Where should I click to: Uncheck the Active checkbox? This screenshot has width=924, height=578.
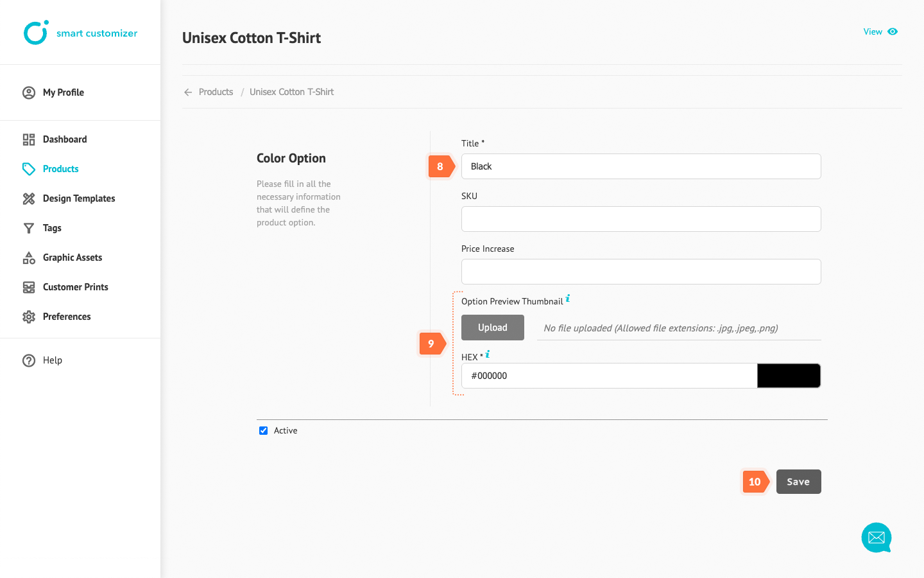(x=263, y=431)
